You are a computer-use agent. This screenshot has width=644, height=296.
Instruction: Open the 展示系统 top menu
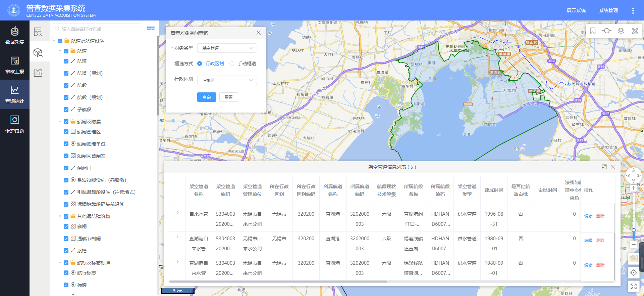coord(576,10)
